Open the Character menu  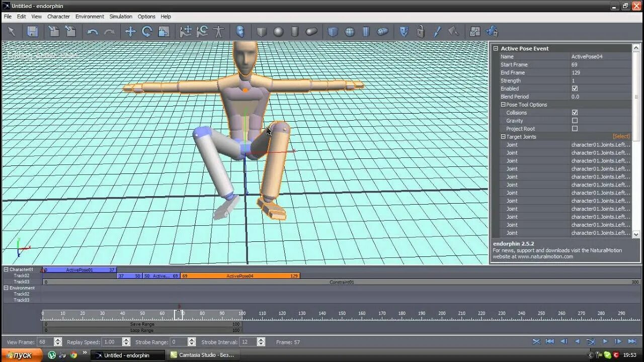click(59, 17)
